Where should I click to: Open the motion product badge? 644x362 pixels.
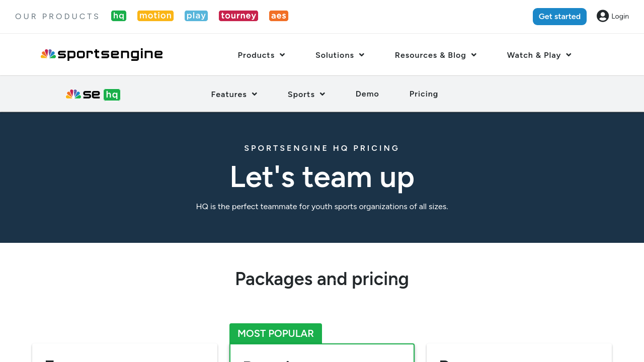155,16
